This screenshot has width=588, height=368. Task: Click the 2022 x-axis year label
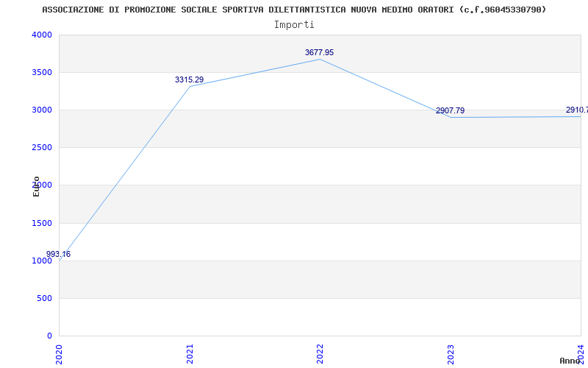320,354
